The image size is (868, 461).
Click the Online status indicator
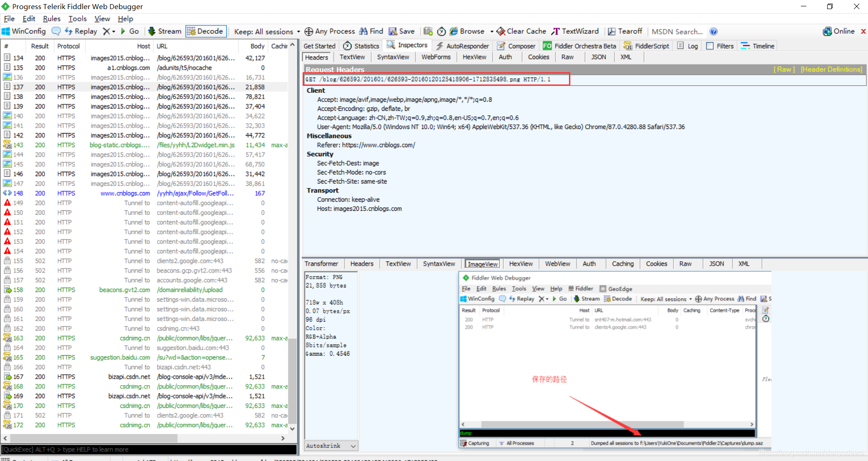(x=839, y=31)
